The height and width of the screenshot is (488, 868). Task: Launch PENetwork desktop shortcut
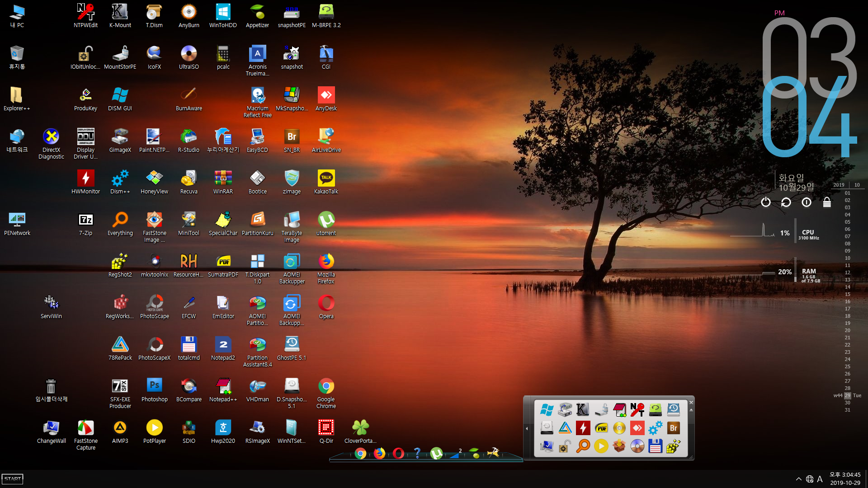(17, 224)
